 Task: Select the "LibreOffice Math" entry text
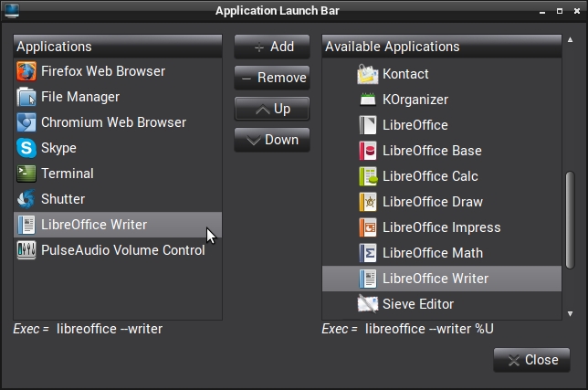pos(433,253)
